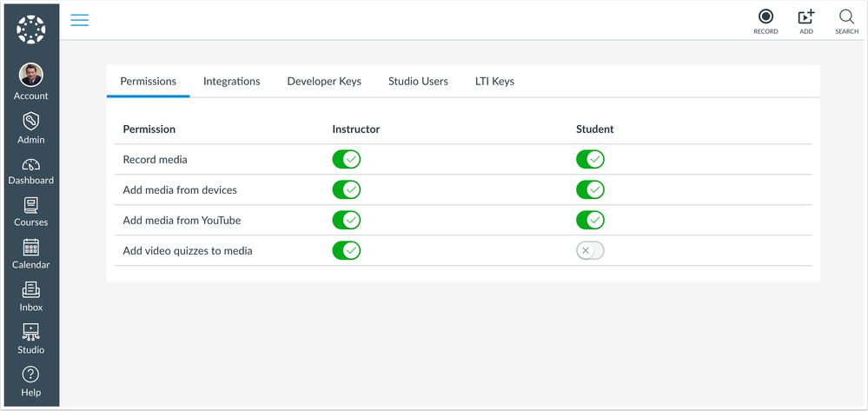The height and width of the screenshot is (411, 868).
Task: Go to Dashboard via speedometer icon
Action: point(31,164)
